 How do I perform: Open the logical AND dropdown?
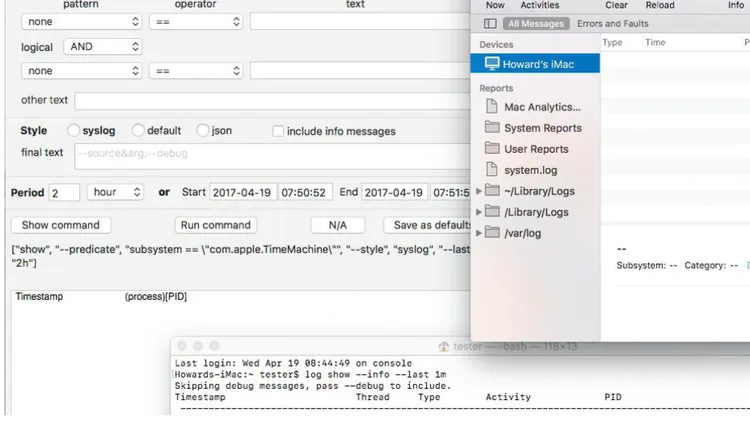click(102, 46)
